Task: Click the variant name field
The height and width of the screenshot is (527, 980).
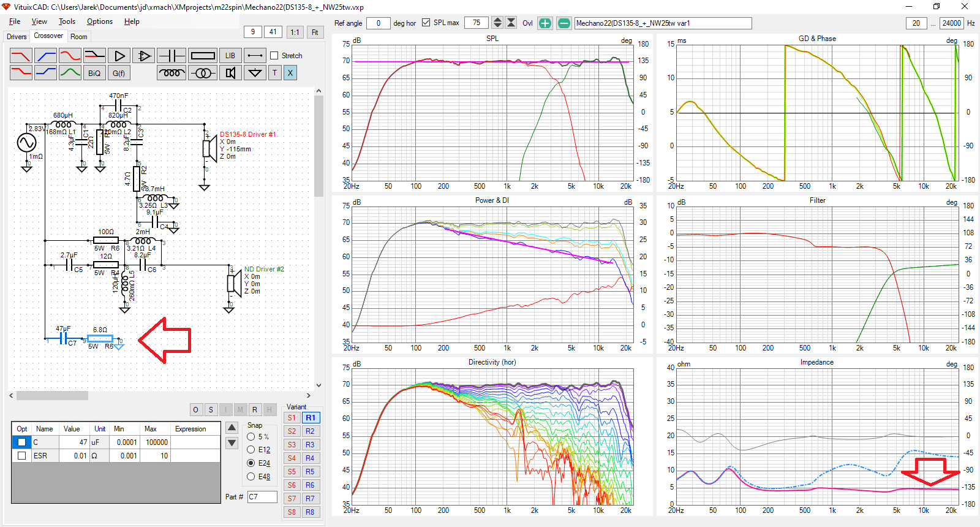Action: pyautogui.click(x=663, y=23)
